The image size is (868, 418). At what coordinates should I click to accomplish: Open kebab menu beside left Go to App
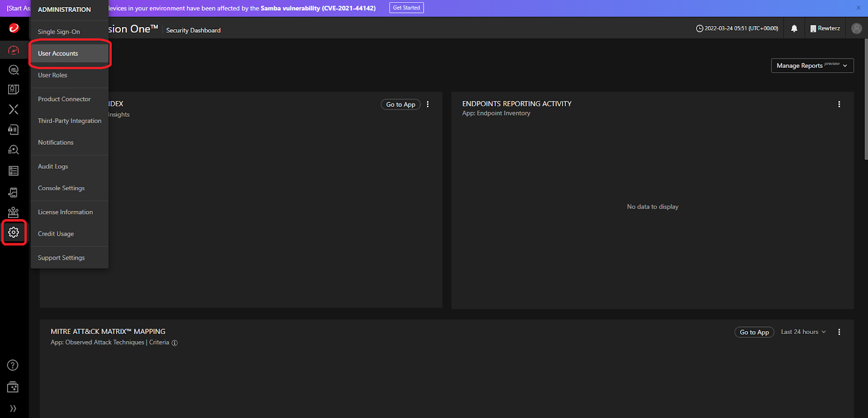point(427,104)
